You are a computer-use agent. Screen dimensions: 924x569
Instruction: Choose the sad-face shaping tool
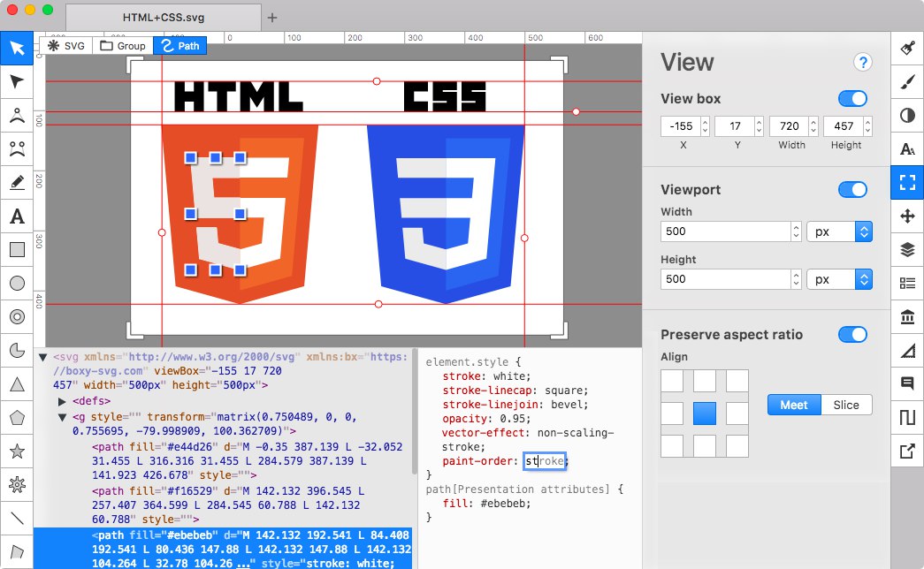pos(17,148)
